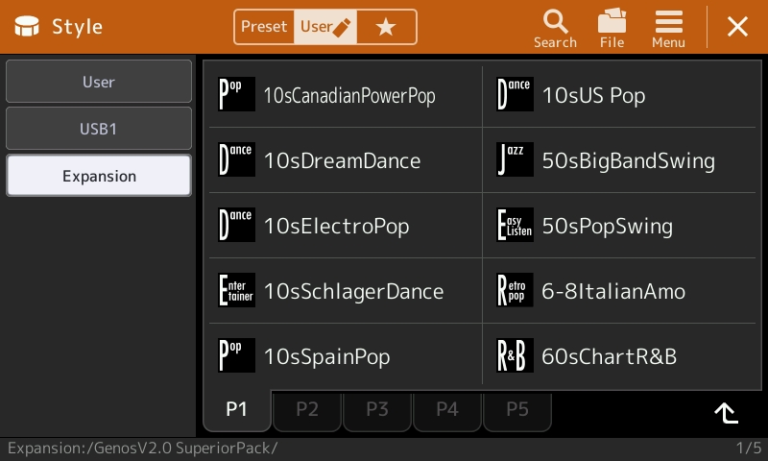
Task: Go up one folder level arrow
Action: 726,413
